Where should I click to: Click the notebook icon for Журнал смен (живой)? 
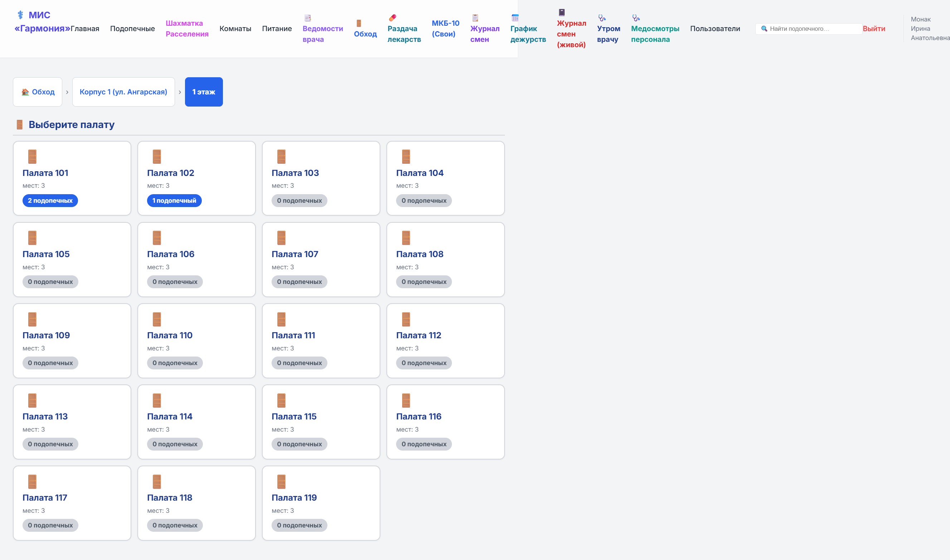pyautogui.click(x=561, y=13)
